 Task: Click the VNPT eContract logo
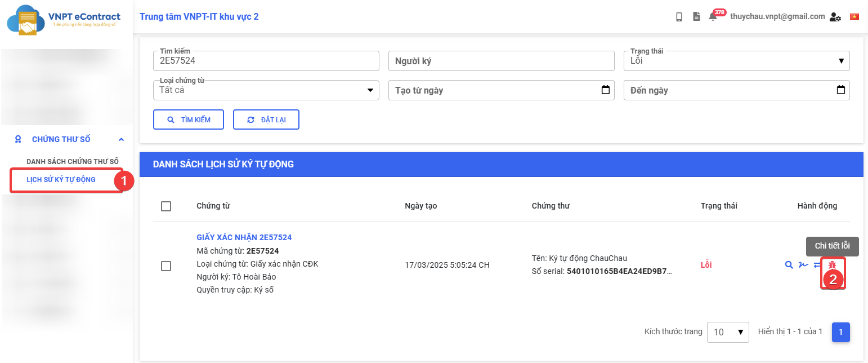[x=64, y=20]
